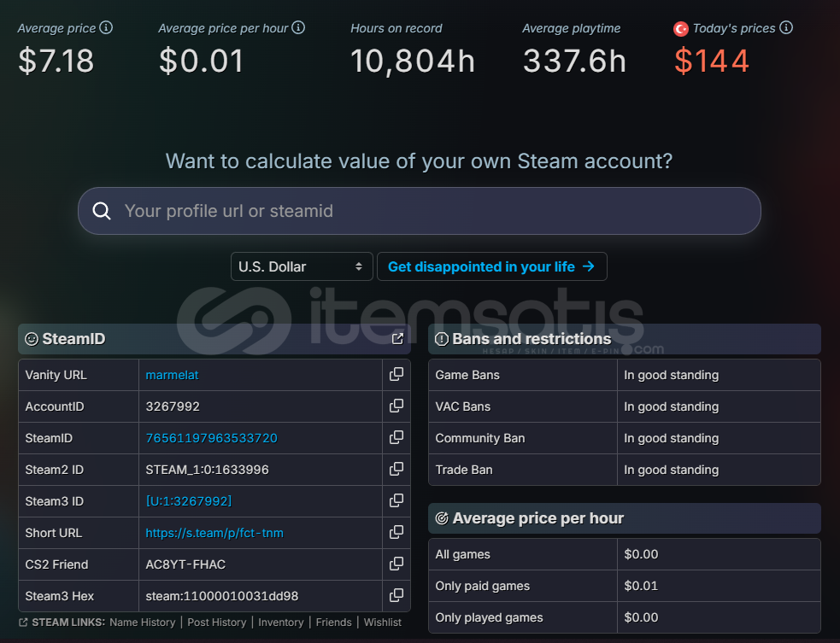
Task: Select the AC8YT-FHAC friend code text
Action: click(185, 564)
